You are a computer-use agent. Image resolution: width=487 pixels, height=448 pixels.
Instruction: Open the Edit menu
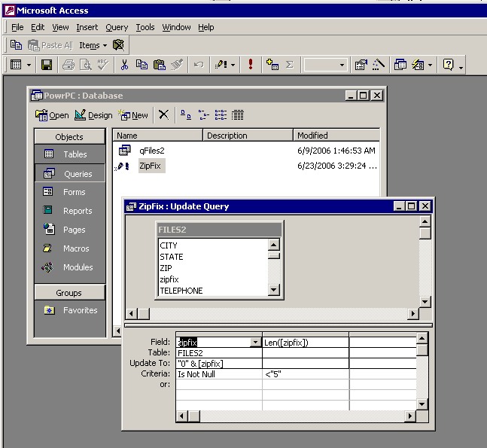point(38,27)
